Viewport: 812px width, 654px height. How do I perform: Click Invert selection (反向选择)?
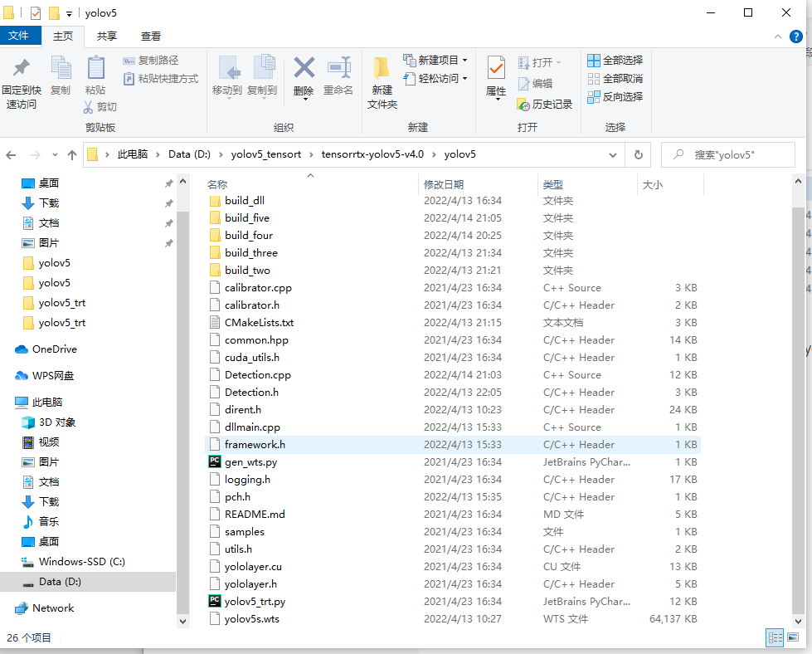615,97
